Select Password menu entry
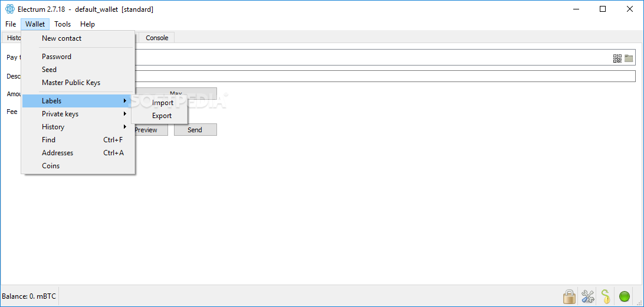Viewport: 644px width, 307px height. coord(78,57)
